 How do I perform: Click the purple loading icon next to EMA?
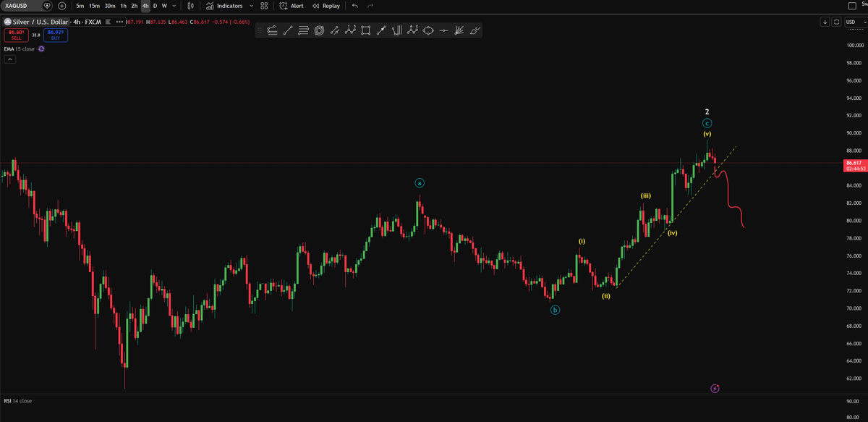41,48
